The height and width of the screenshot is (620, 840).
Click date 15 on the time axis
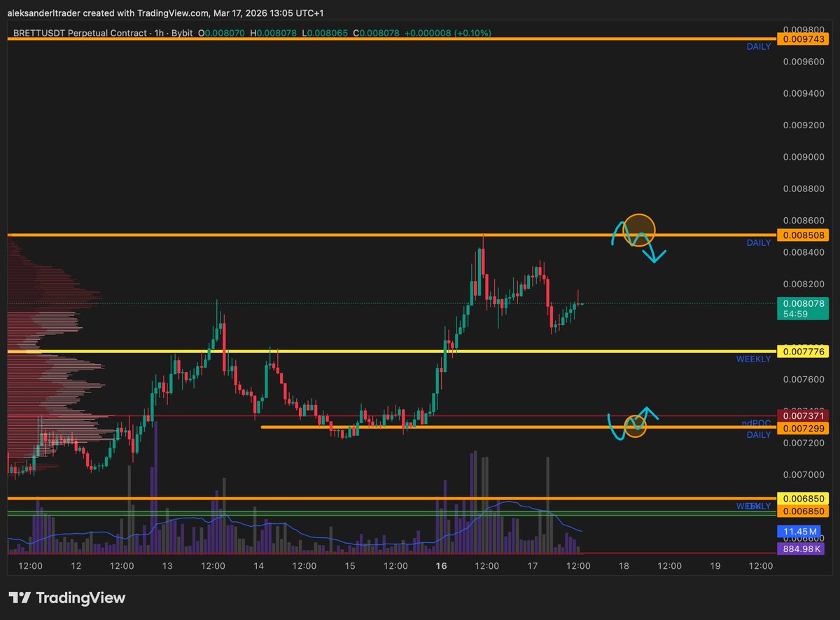coord(350,565)
